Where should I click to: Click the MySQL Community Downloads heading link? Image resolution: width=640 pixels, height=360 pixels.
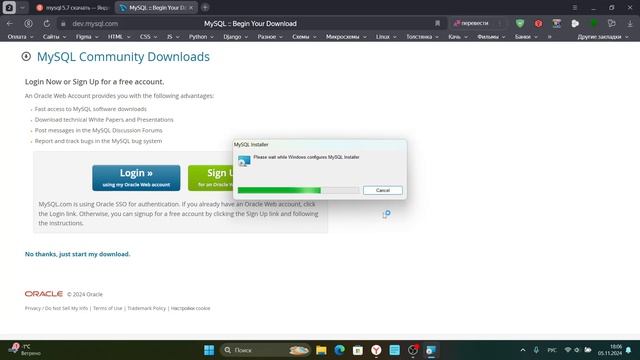pyautogui.click(x=123, y=57)
